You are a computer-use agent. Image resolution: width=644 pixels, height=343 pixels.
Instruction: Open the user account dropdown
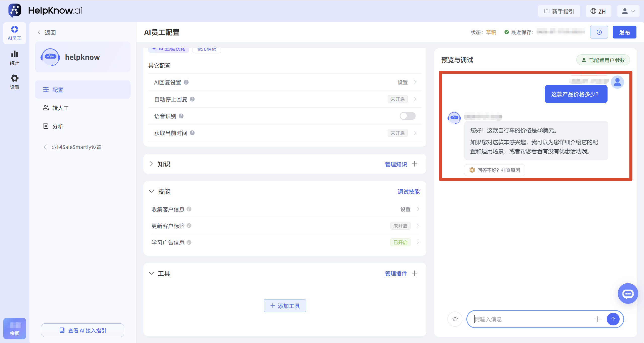click(x=628, y=11)
